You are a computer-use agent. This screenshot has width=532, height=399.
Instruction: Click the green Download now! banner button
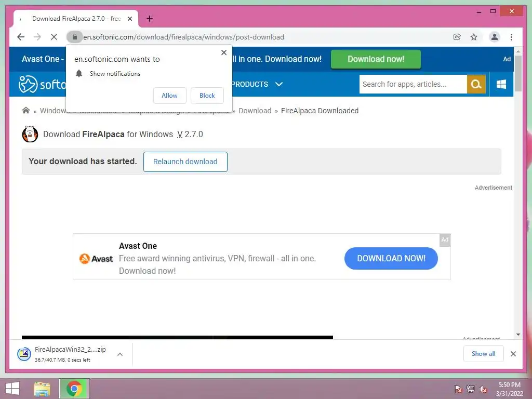click(376, 59)
